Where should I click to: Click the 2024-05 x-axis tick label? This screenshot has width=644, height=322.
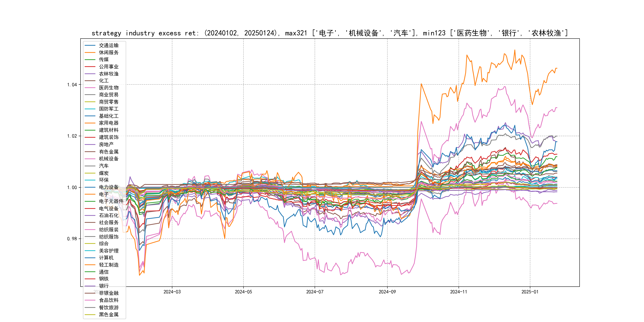pyautogui.click(x=243, y=292)
